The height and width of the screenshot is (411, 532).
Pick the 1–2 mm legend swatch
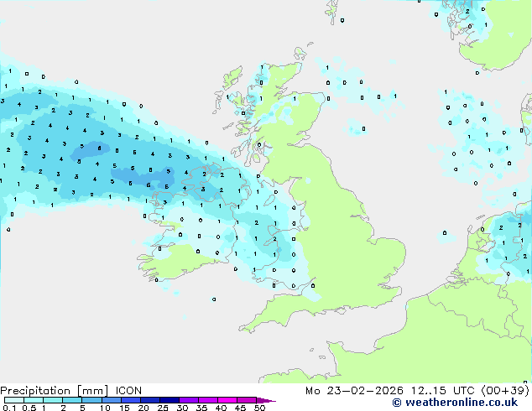tap(53, 400)
